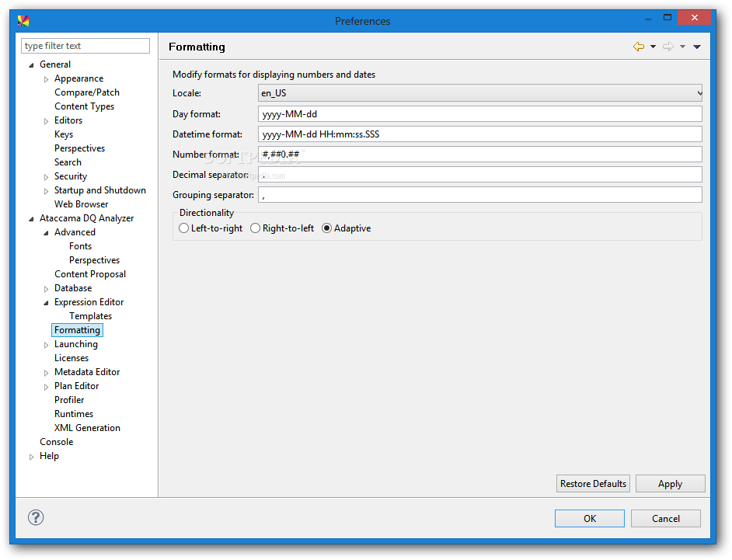
Task: Expand the Plan Editor node
Action: pyautogui.click(x=46, y=388)
